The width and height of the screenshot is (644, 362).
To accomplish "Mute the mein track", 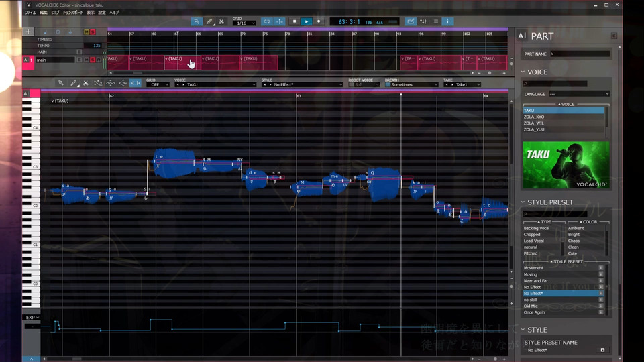I will pos(87,60).
